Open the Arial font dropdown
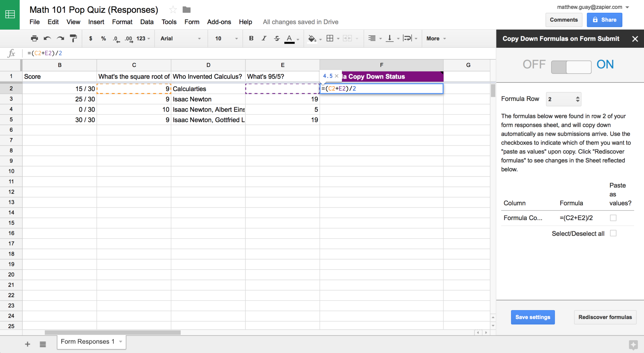Image resolution: width=644 pixels, height=353 pixels. 180,38
